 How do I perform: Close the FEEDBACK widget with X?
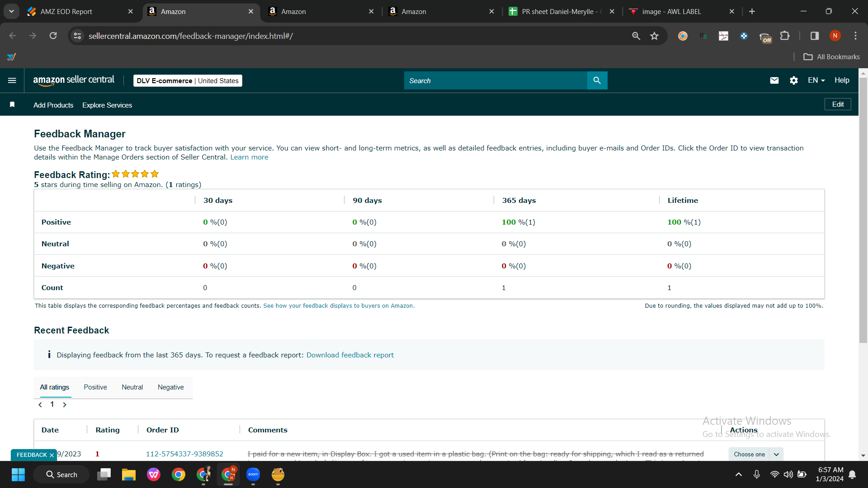(52, 455)
